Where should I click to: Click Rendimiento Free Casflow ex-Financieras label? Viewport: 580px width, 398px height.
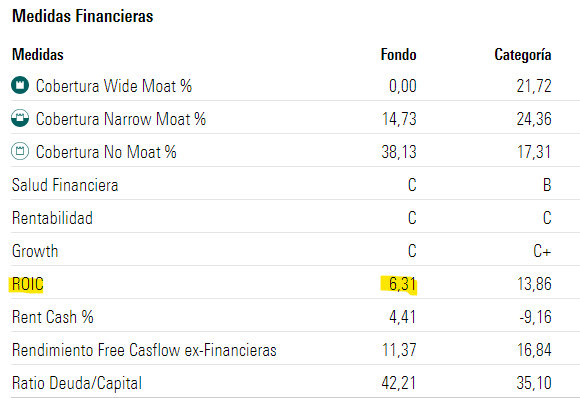[x=144, y=350]
